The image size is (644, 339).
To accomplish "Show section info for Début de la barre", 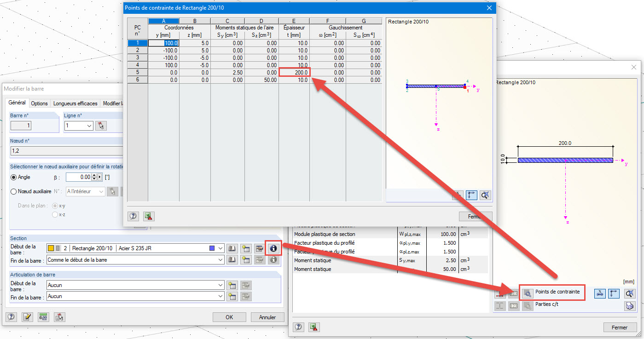I will point(273,248).
